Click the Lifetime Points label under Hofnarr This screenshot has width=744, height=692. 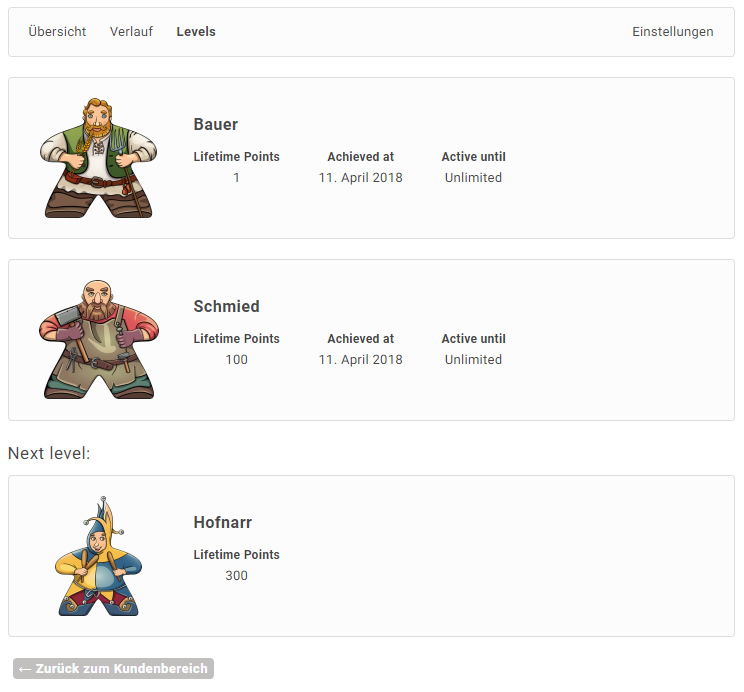(x=236, y=555)
